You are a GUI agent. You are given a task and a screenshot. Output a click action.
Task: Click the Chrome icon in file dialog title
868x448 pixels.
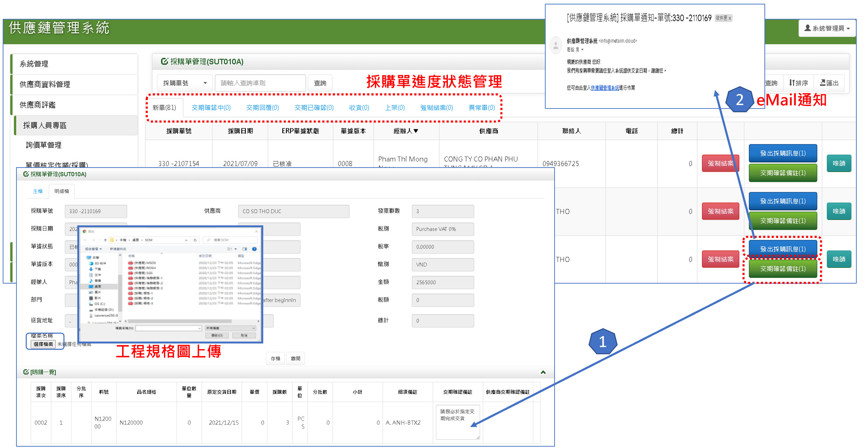coord(84,231)
